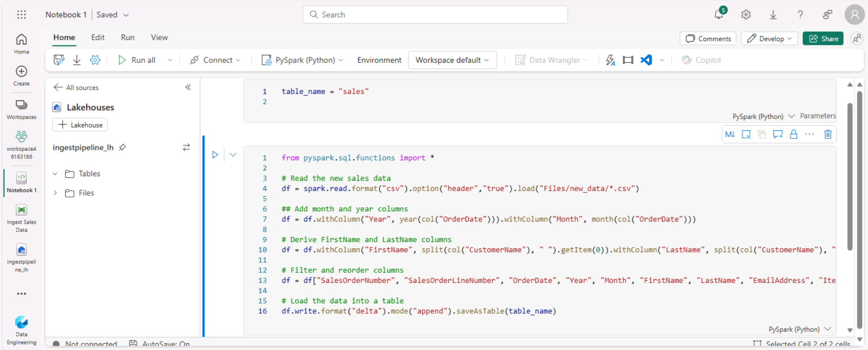Open the Help question mark
The image size is (868, 350).
pos(800,15)
